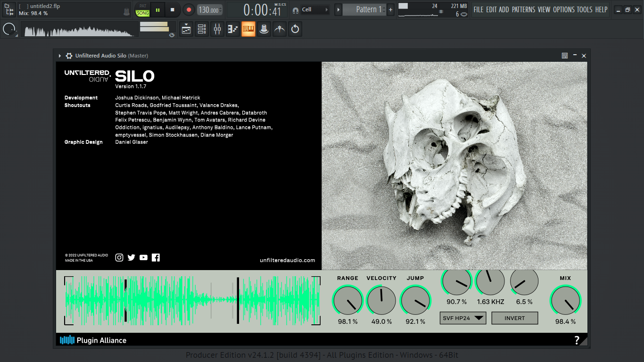Click the CPU chip indicator icon
The width and height of the screenshot is (644, 362).
coord(441,11)
